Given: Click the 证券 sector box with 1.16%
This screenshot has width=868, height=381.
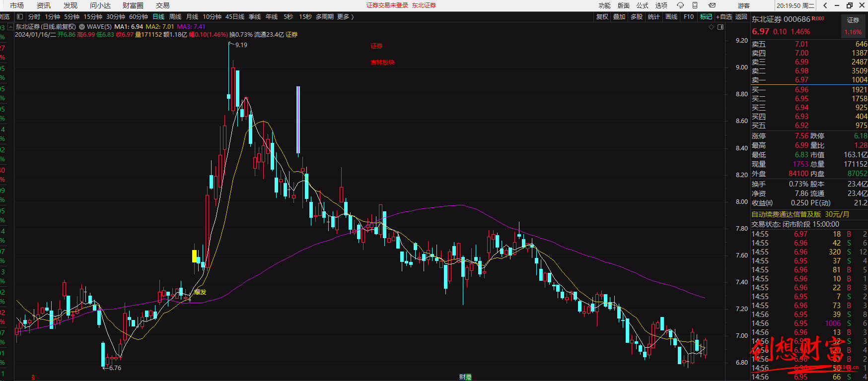Looking at the screenshot, I should tap(853, 26).
